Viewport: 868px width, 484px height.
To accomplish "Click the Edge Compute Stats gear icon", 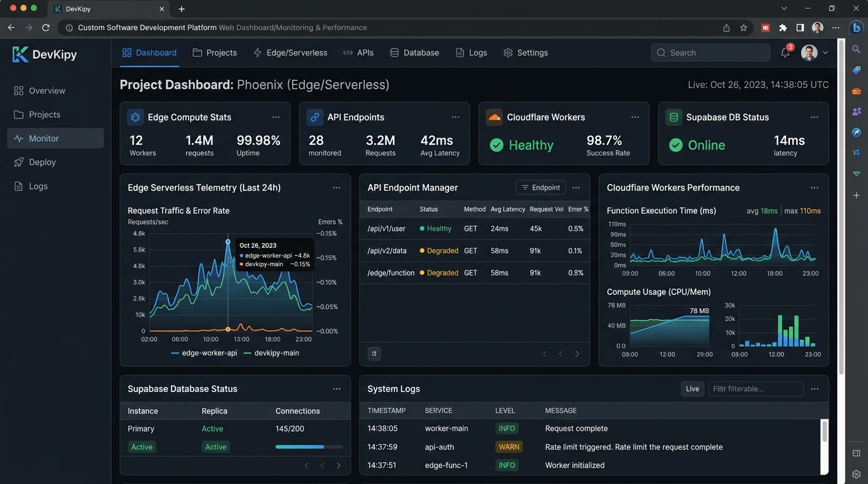I will (x=135, y=117).
